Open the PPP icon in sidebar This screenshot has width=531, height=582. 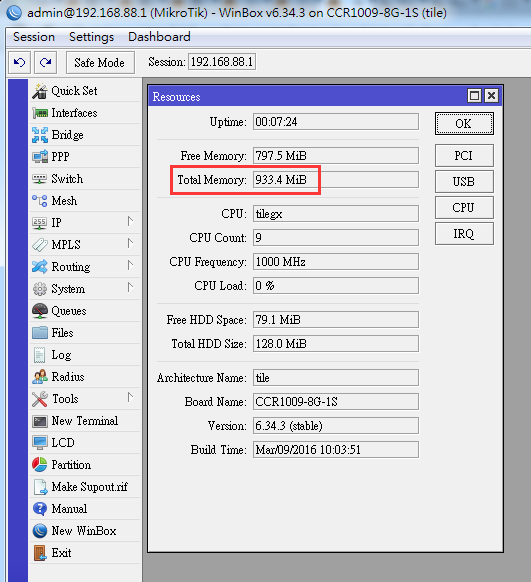click(x=40, y=157)
